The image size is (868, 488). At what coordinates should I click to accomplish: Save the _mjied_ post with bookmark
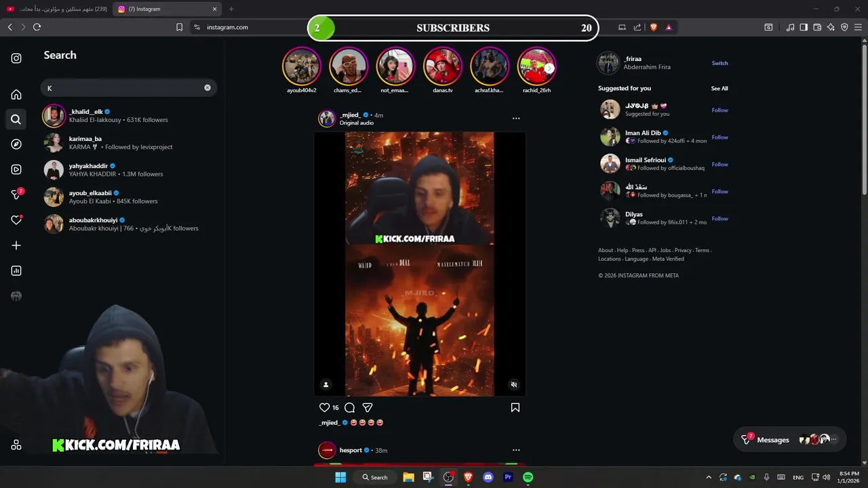click(515, 407)
